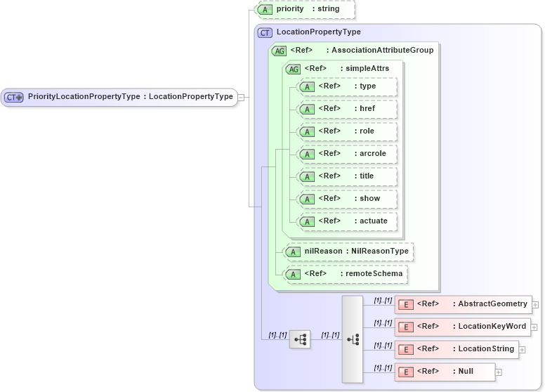
Task: Expand the LocationString element
Action: 522,350
